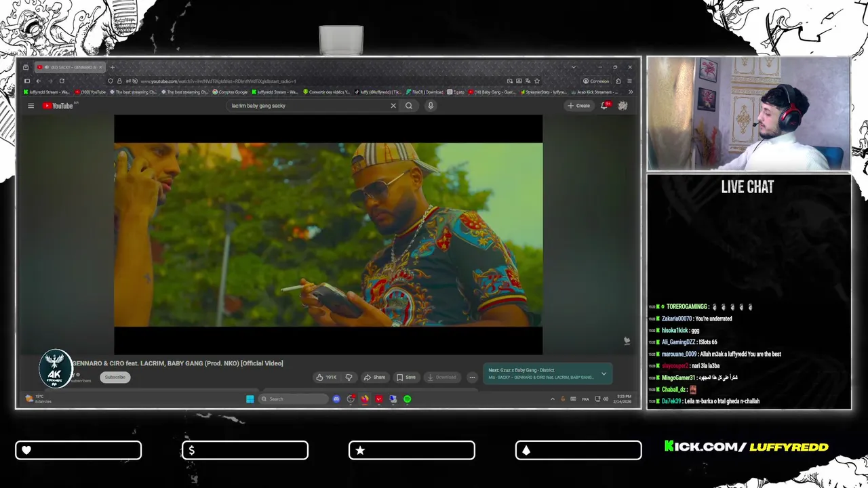Open the Connexion sign-in button
This screenshot has height=488, width=868.
[597, 81]
